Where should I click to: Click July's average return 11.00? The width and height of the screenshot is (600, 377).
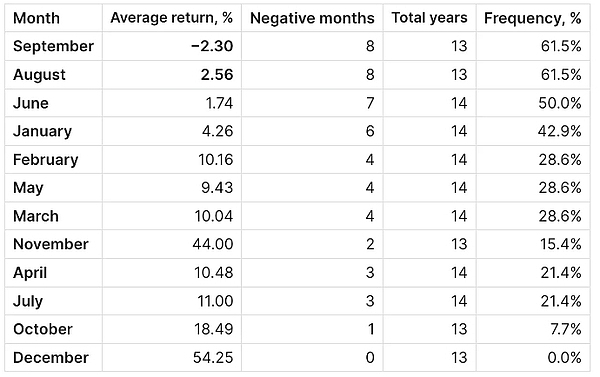[215, 301]
